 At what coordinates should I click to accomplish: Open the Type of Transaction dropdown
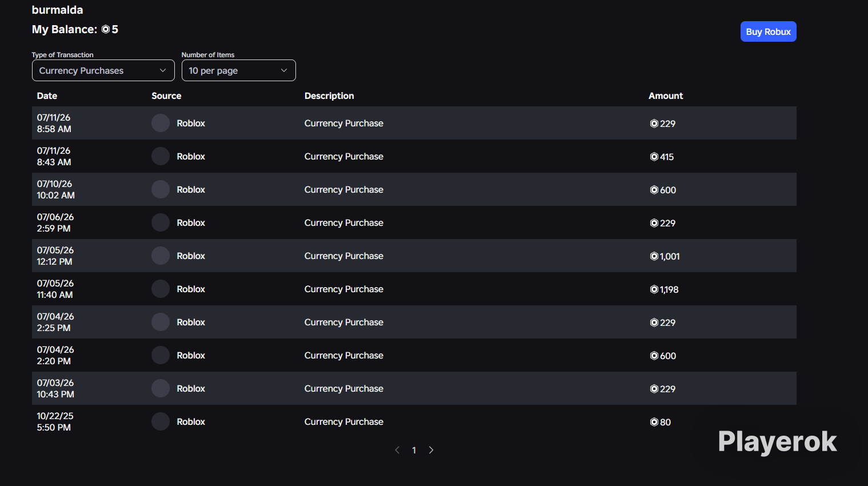tap(103, 70)
